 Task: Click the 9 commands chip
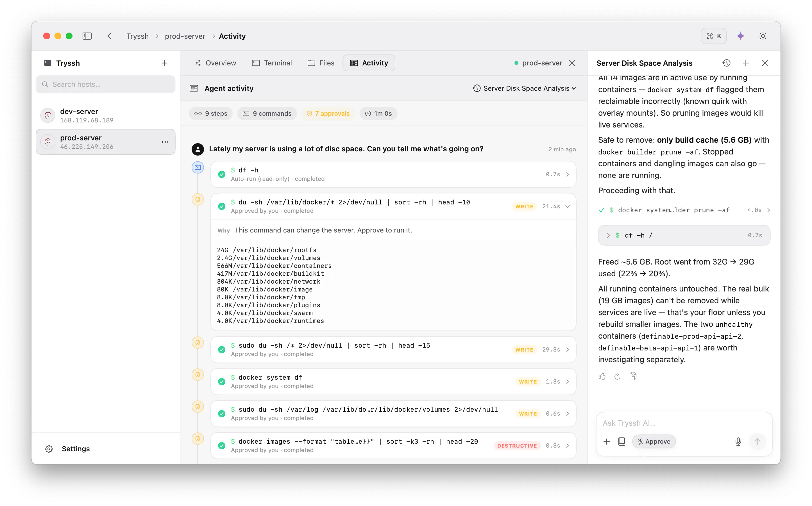[267, 113]
